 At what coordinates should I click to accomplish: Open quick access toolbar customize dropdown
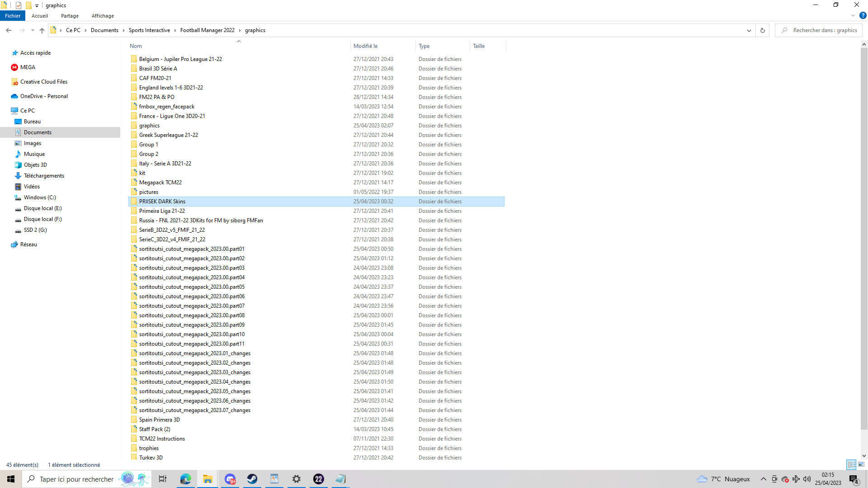pos(37,5)
